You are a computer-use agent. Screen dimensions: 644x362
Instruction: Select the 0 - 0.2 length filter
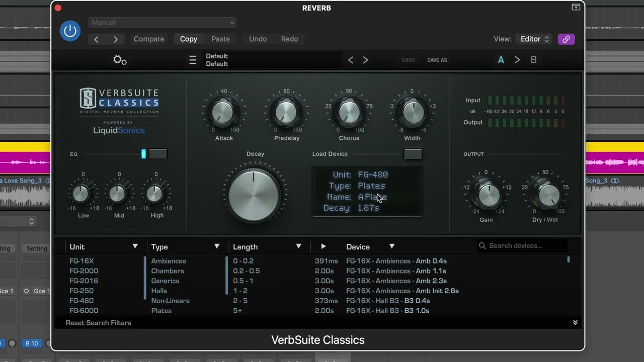[x=243, y=261]
